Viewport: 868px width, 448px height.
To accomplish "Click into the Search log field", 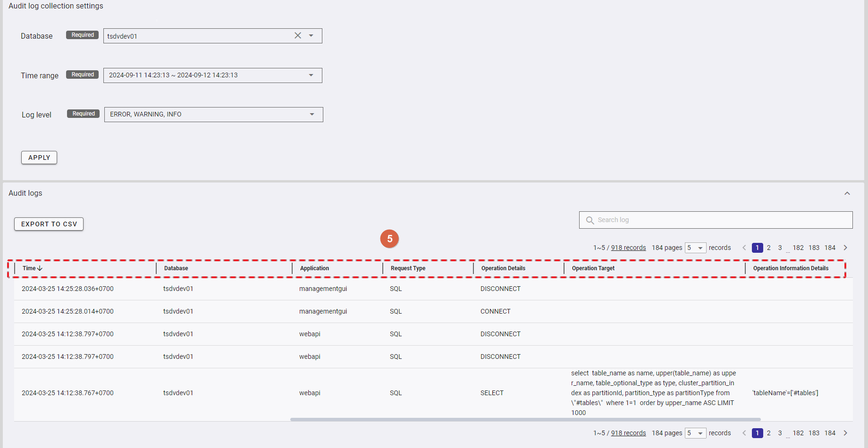I will tap(722, 220).
